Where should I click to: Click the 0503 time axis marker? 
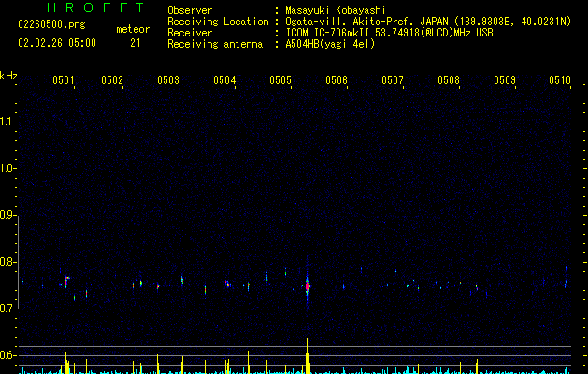coord(168,79)
